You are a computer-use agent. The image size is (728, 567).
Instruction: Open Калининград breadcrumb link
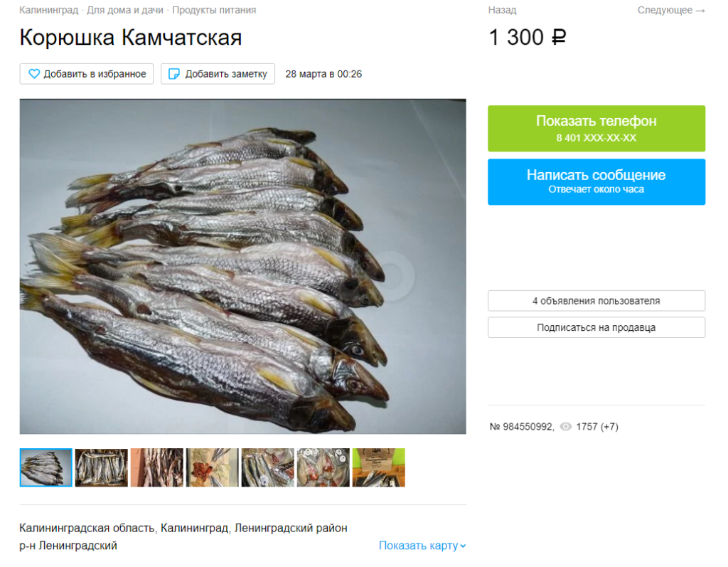coord(49,10)
